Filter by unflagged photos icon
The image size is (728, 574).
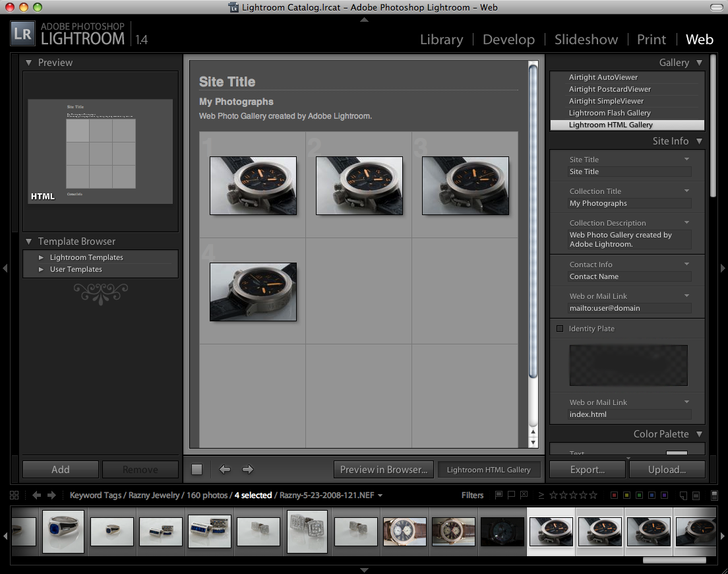pos(511,495)
